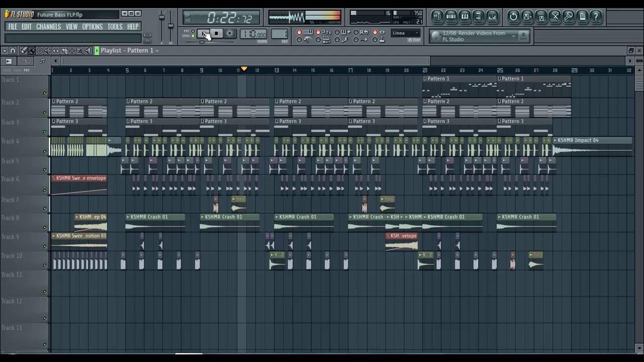The height and width of the screenshot is (362, 644).
Task: Click the green pattern play button by playlist title
Action: tap(97, 51)
